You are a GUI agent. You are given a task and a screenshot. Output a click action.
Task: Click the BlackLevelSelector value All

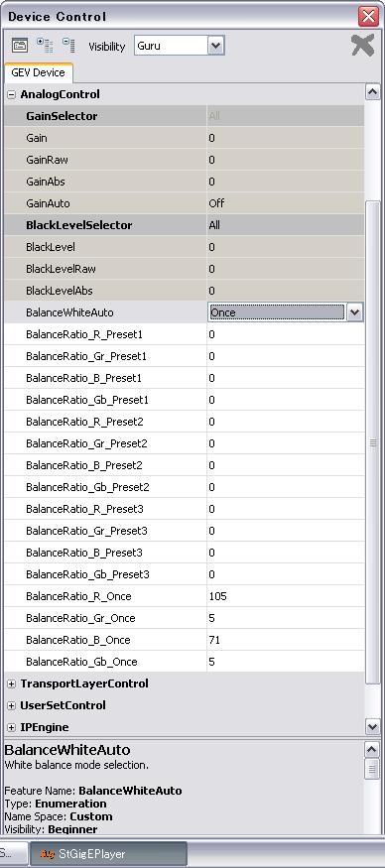point(214,225)
